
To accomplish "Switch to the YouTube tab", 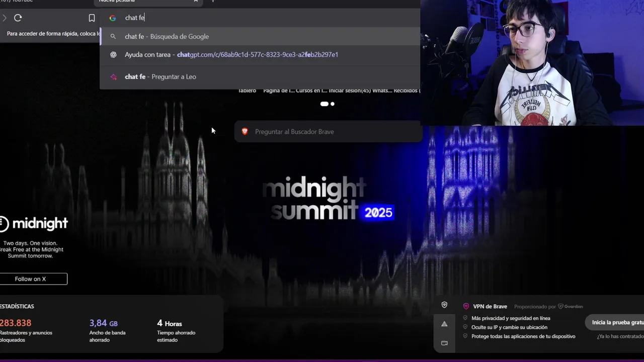I will click(17, 1).
